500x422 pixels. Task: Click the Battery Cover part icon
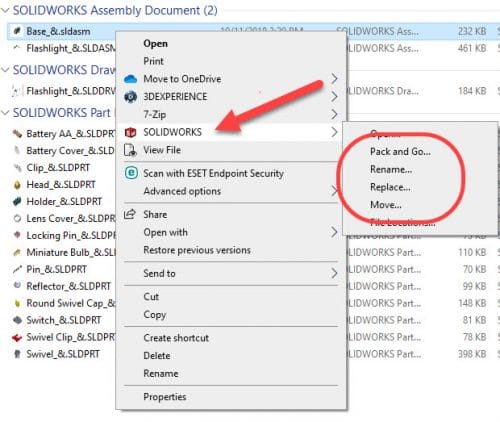pos(17,151)
